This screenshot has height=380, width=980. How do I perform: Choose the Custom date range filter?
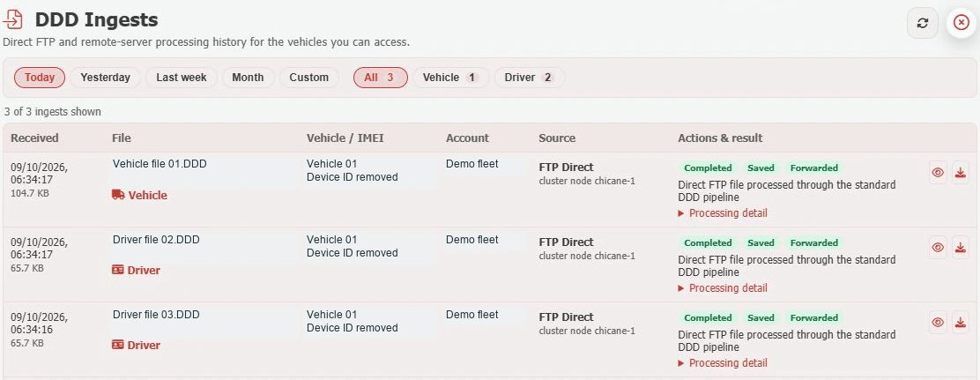click(x=308, y=78)
